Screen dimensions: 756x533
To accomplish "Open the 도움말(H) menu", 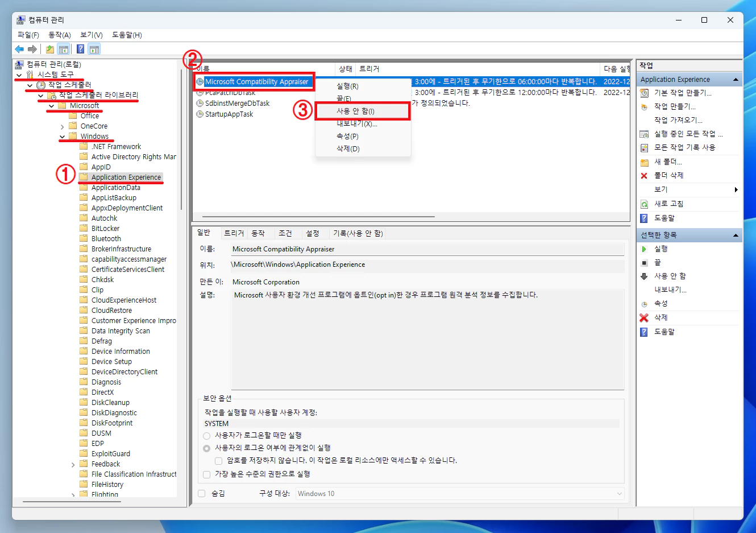I will [x=127, y=35].
